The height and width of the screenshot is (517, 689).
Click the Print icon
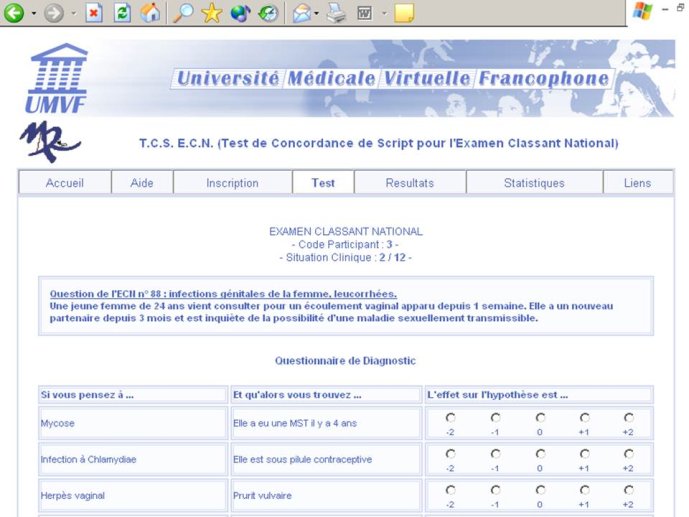336,12
